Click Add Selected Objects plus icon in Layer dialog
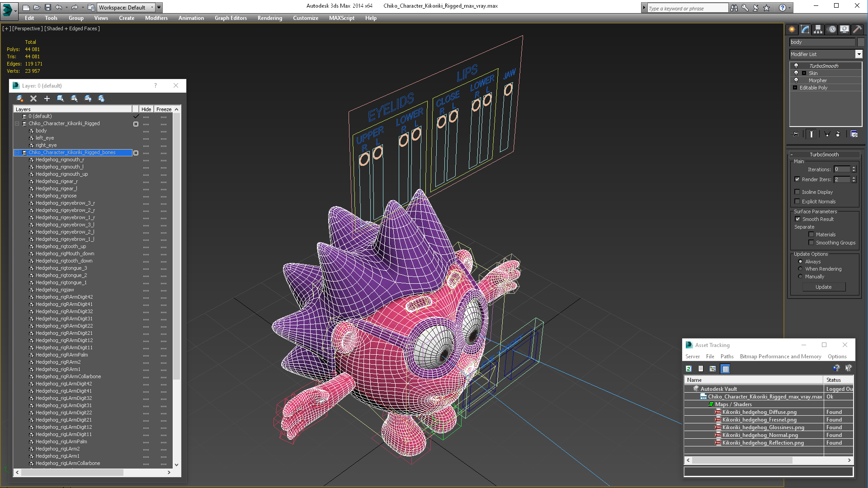 click(47, 98)
